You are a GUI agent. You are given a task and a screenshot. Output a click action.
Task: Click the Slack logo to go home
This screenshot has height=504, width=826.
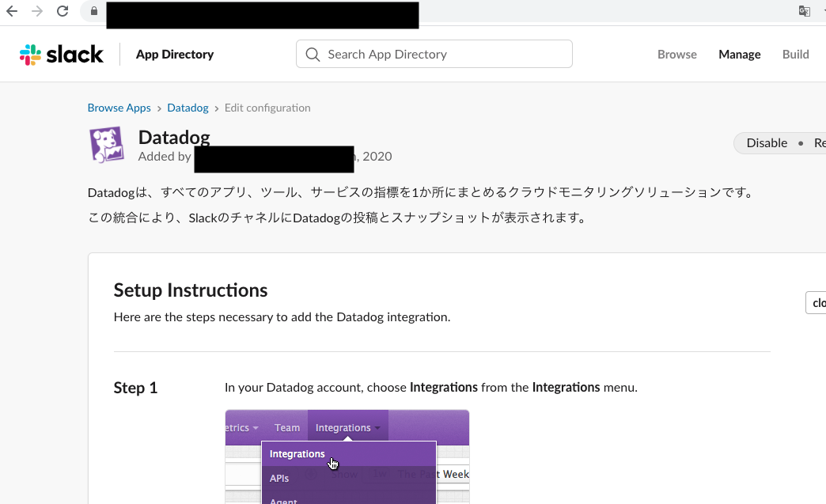click(x=61, y=54)
